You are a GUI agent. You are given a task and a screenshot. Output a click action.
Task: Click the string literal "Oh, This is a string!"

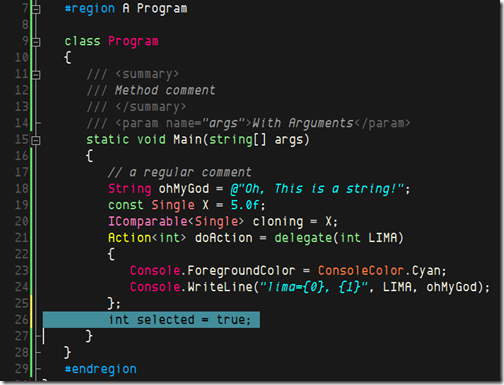click(x=317, y=189)
